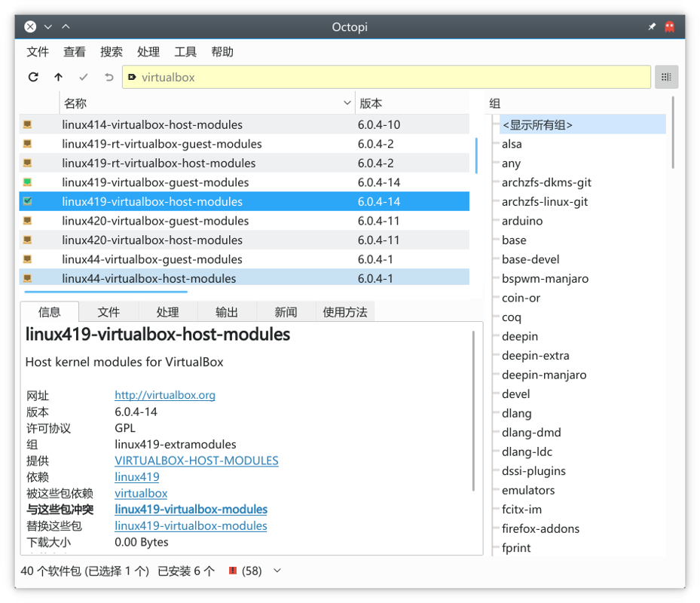
Task: Select the deepin-extra group
Action: [535, 355]
